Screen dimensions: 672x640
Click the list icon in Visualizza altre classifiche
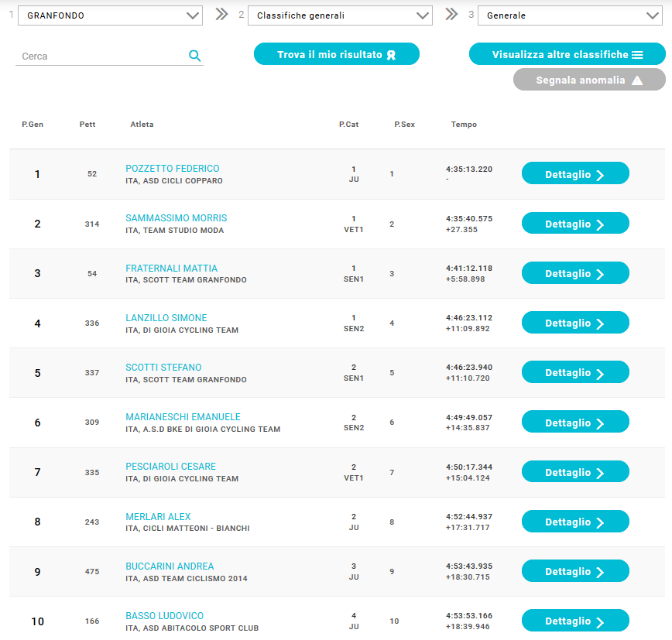637,55
